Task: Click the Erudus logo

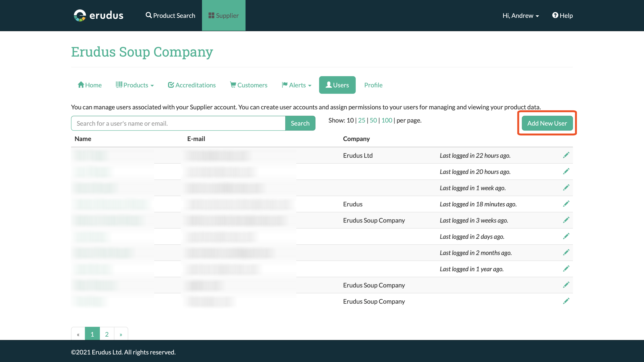Action: tap(98, 16)
